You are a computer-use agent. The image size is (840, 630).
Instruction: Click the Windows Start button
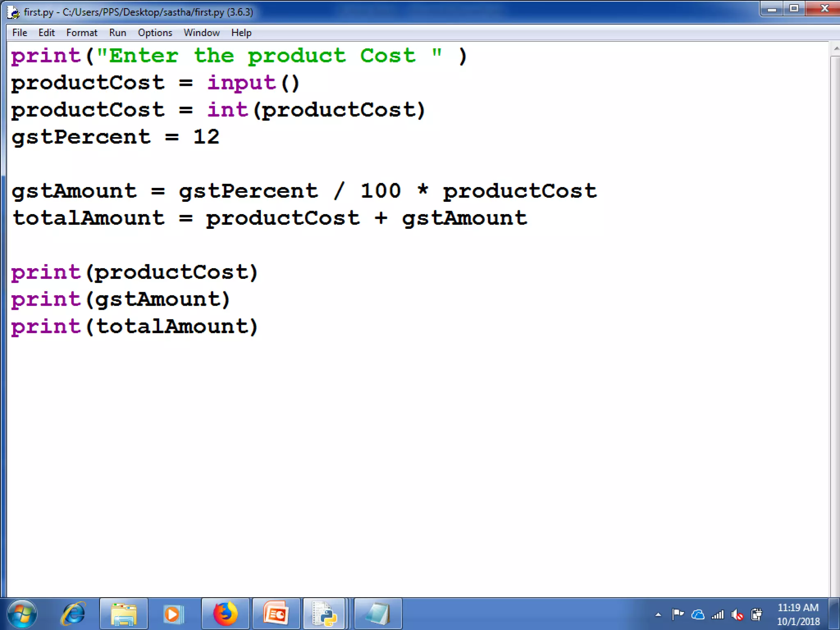(22, 614)
